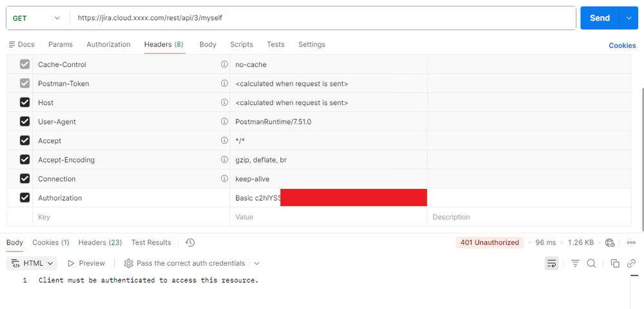Viewport: 644px width, 309px height.
Task: Open the response Headers (23) tab
Action: (100, 243)
